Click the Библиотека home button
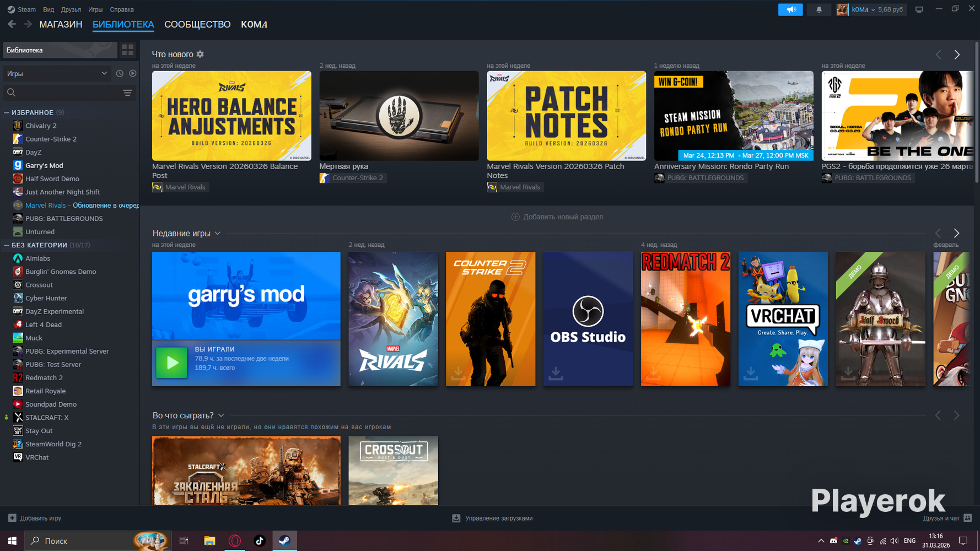The height and width of the screenshot is (551, 980). (60, 50)
